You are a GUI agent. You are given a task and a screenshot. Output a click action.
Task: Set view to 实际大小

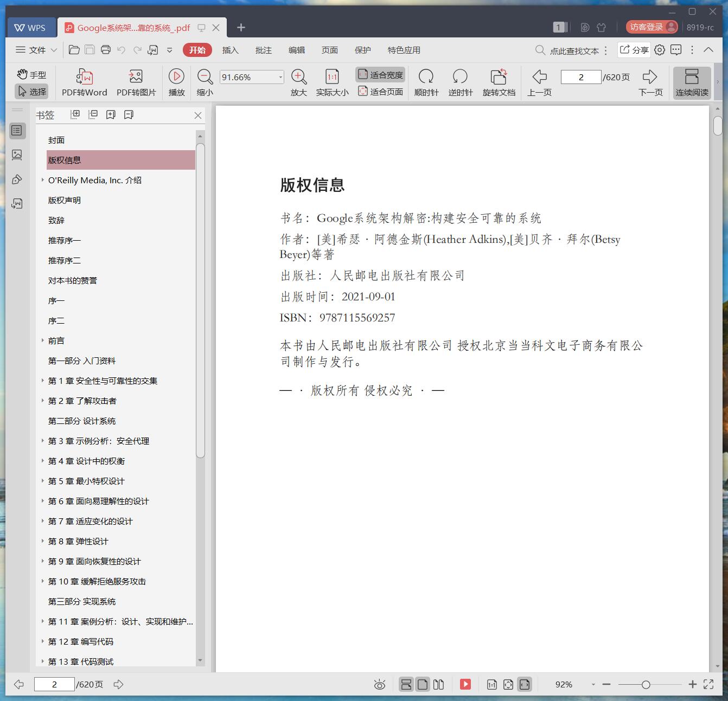coord(332,83)
